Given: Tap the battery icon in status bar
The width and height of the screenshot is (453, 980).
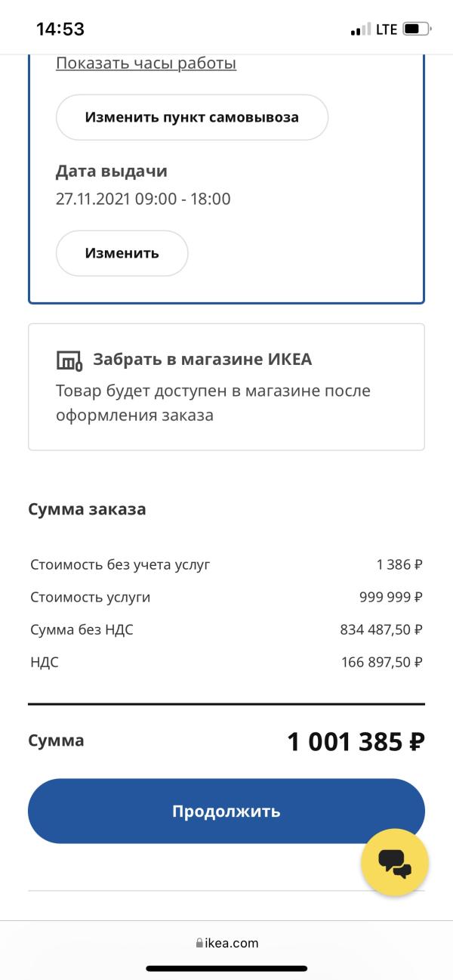Looking at the screenshot, I should (418, 29).
